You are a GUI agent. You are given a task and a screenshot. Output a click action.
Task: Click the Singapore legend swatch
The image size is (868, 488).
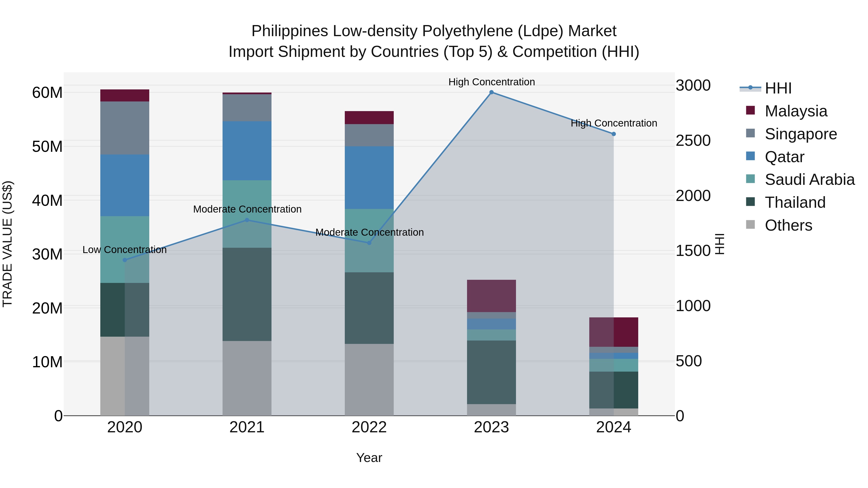(750, 133)
